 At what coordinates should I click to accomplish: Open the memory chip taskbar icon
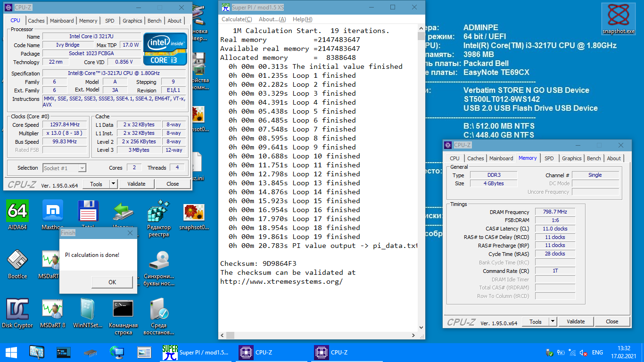[x=90, y=352]
